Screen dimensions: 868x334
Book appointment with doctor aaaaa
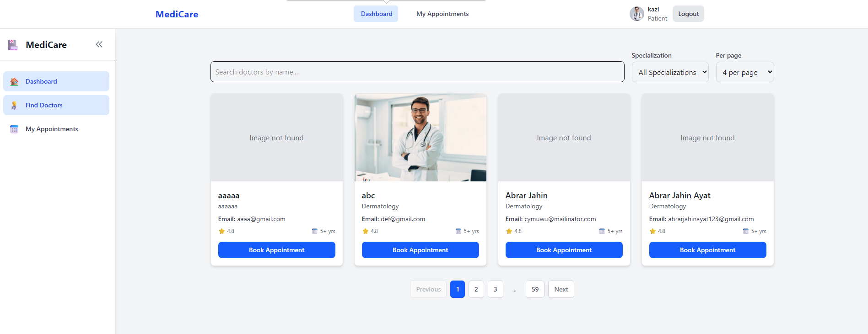click(x=277, y=250)
